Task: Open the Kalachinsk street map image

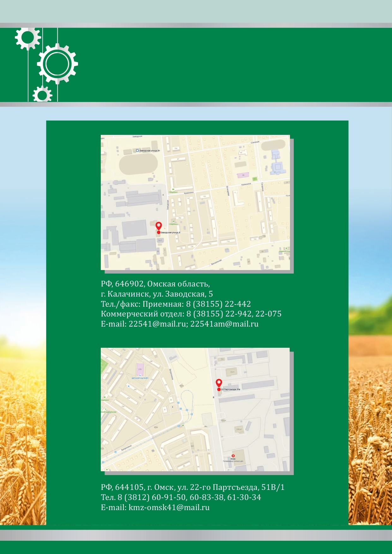Action: [195, 202]
